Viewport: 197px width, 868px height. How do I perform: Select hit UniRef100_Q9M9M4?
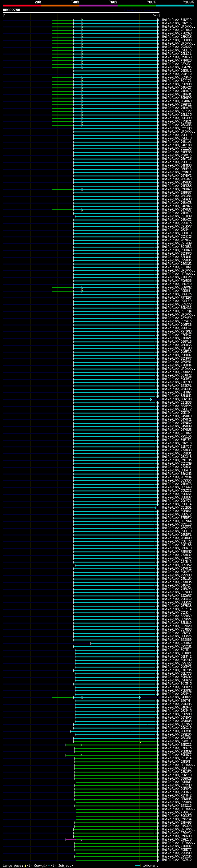[x=177, y=761]
